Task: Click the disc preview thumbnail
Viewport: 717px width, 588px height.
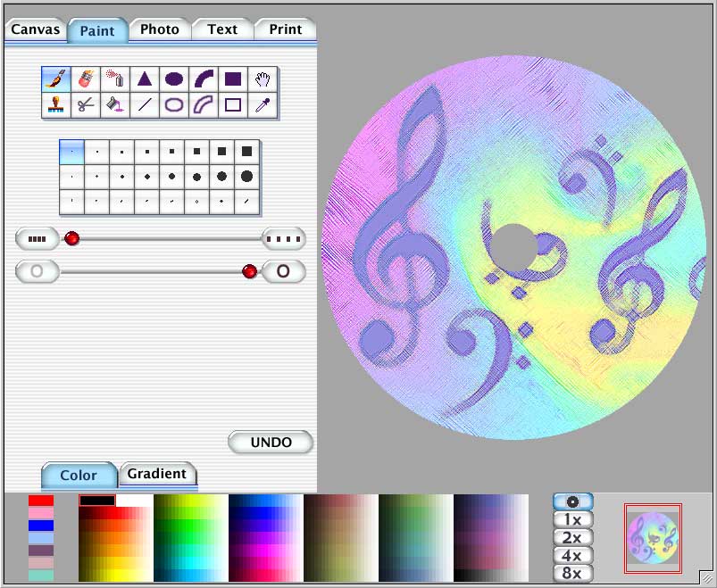Action: click(x=653, y=538)
